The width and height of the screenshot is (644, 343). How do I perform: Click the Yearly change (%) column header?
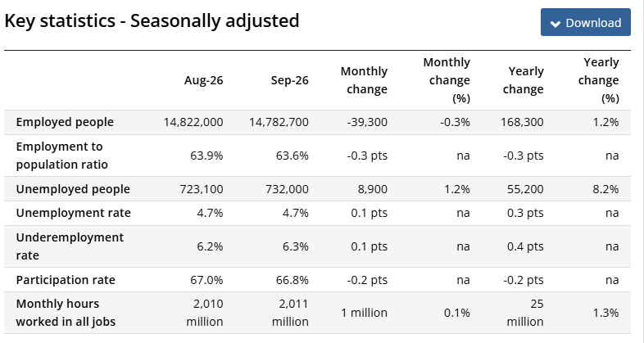coord(598,80)
